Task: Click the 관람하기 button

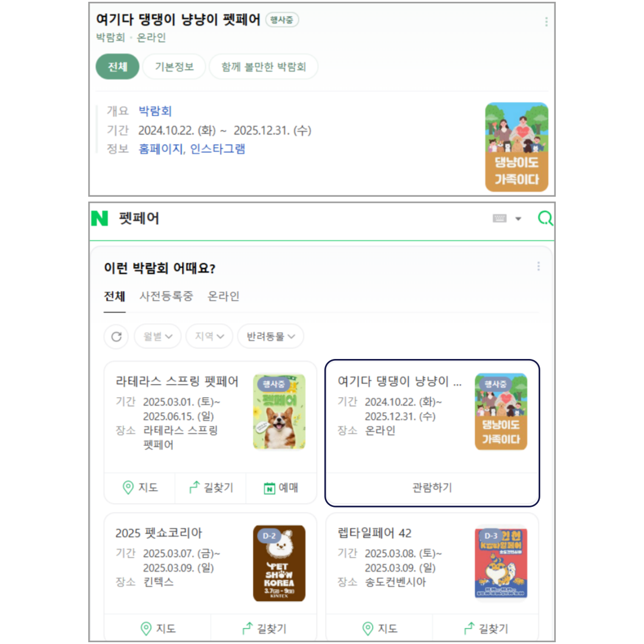Action: tap(432, 488)
